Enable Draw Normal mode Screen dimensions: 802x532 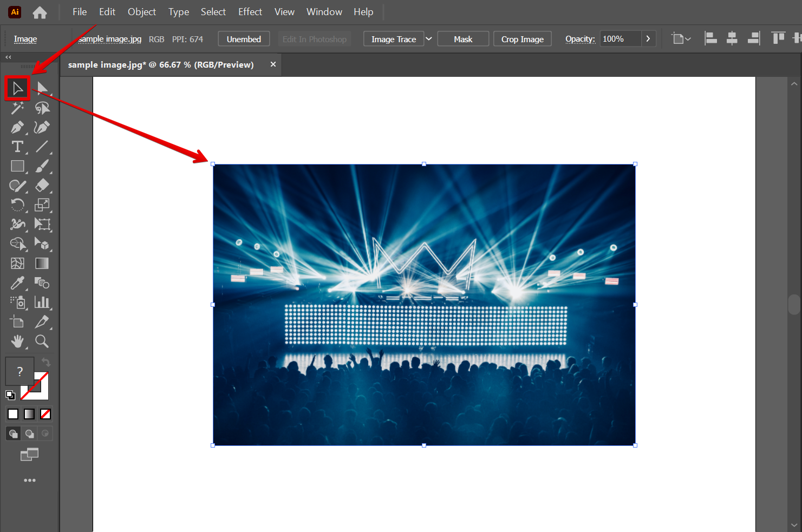click(x=13, y=434)
